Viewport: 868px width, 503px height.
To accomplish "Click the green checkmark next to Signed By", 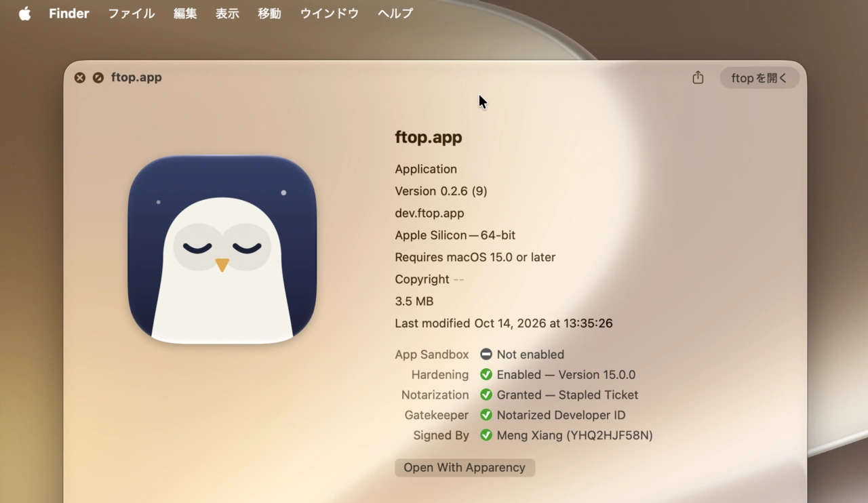I will point(486,435).
